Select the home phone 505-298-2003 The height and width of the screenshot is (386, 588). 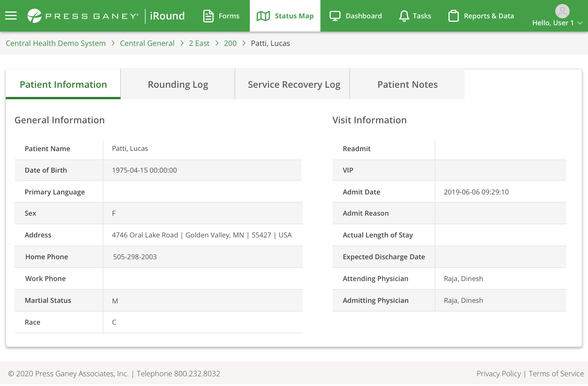135,257
